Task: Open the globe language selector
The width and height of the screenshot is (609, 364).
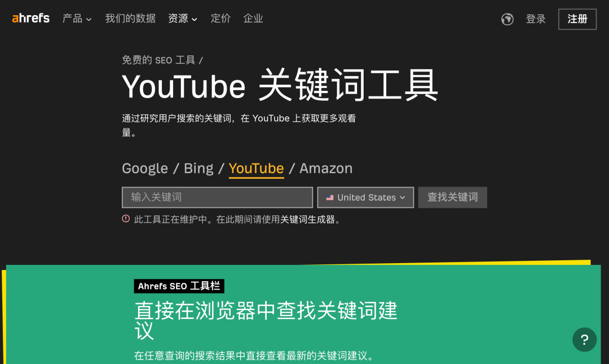Action: (507, 19)
